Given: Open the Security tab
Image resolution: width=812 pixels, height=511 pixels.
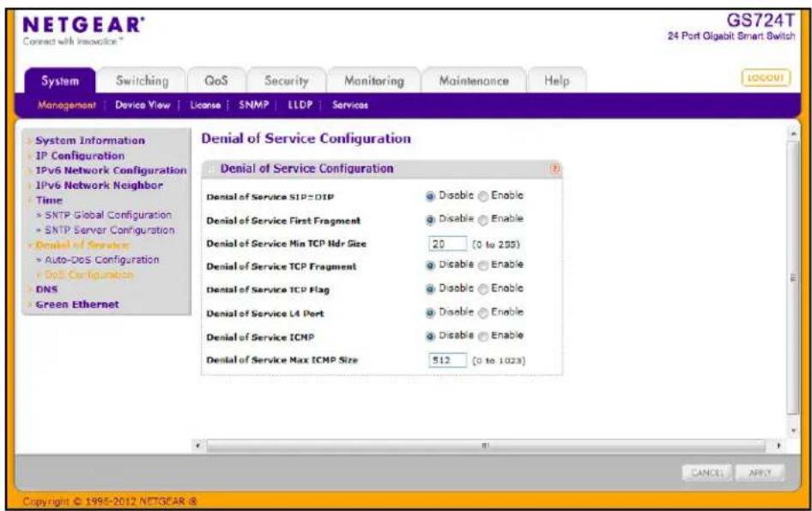Looking at the screenshot, I should [287, 81].
